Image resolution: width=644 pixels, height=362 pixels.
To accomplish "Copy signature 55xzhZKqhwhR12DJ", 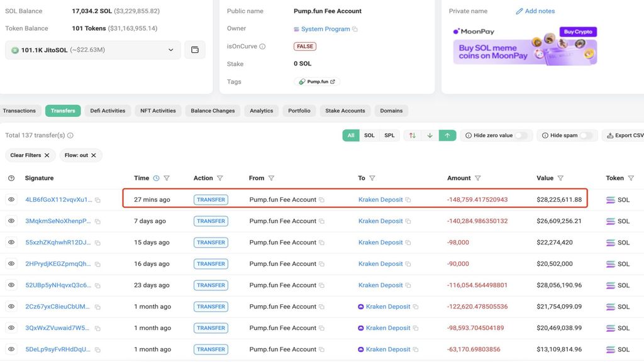I will point(97,243).
